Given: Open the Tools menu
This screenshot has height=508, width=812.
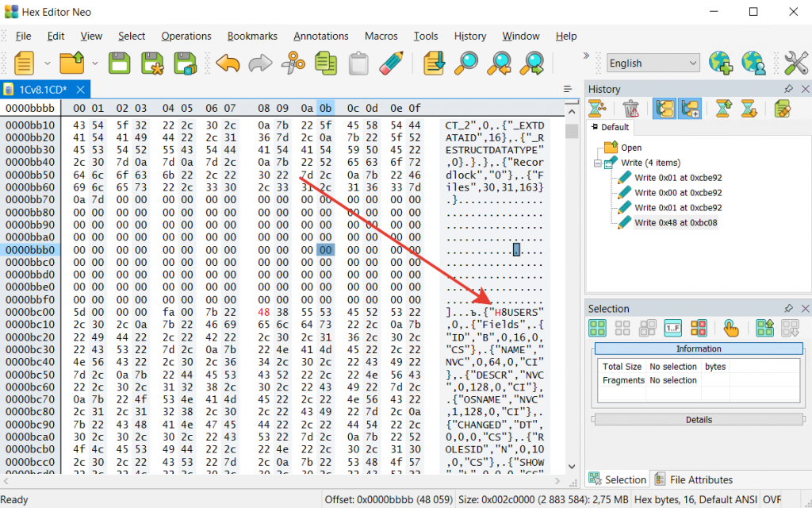Looking at the screenshot, I should click(x=426, y=37).
